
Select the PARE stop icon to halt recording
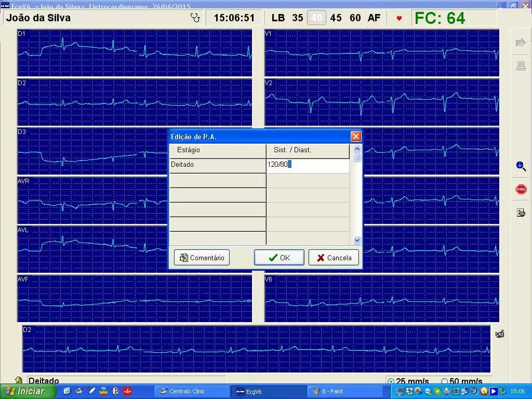pos(521,189)
